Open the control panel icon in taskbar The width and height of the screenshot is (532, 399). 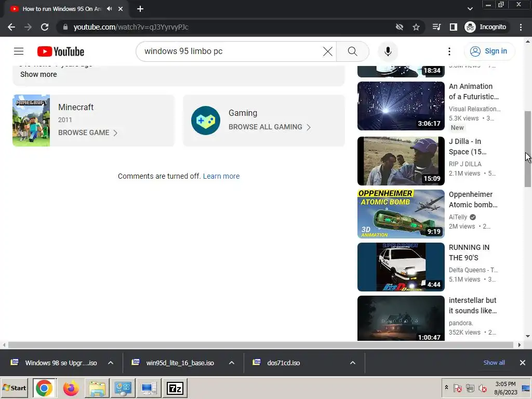click(123, 388)
